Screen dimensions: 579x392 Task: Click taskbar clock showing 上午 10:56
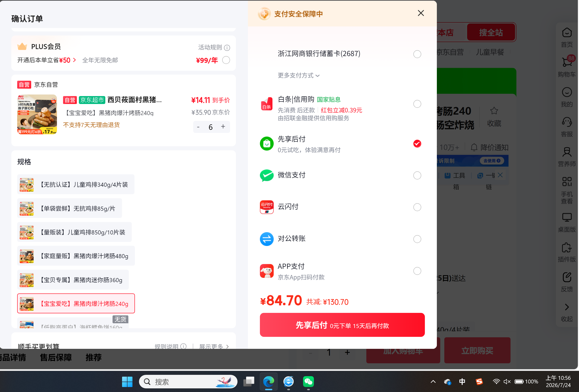pos(558,382)
